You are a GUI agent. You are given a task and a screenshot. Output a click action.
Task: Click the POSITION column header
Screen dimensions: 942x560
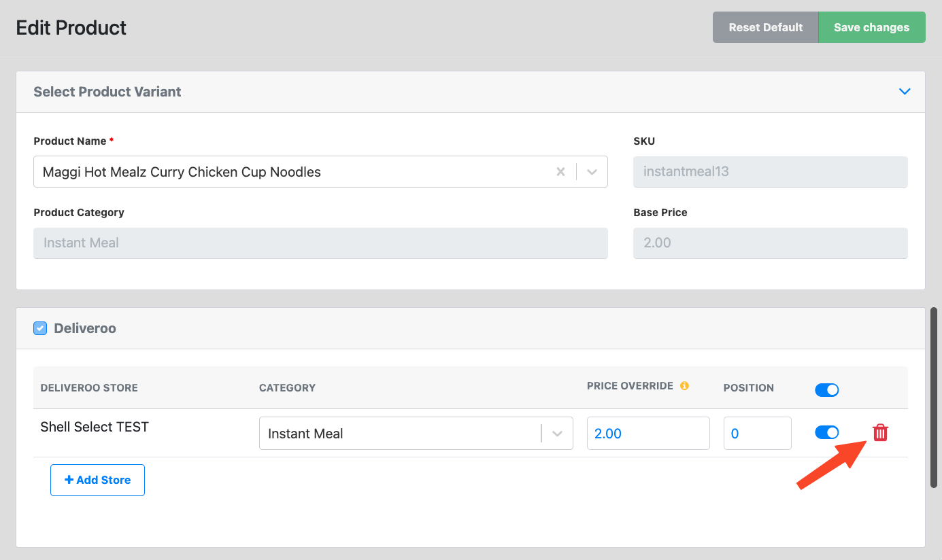point(749,388)
